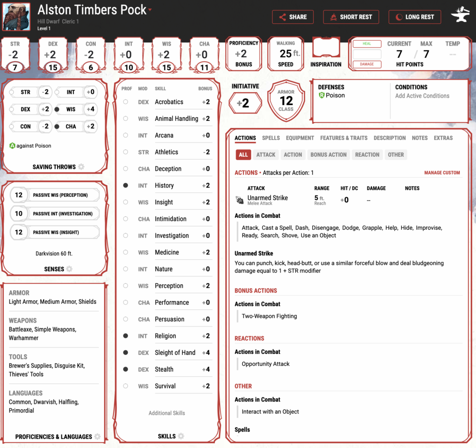Screen dimensions: 476x448
Task: Toggle the WIS saving throw proficiency dot
Action: coord(57,109)
